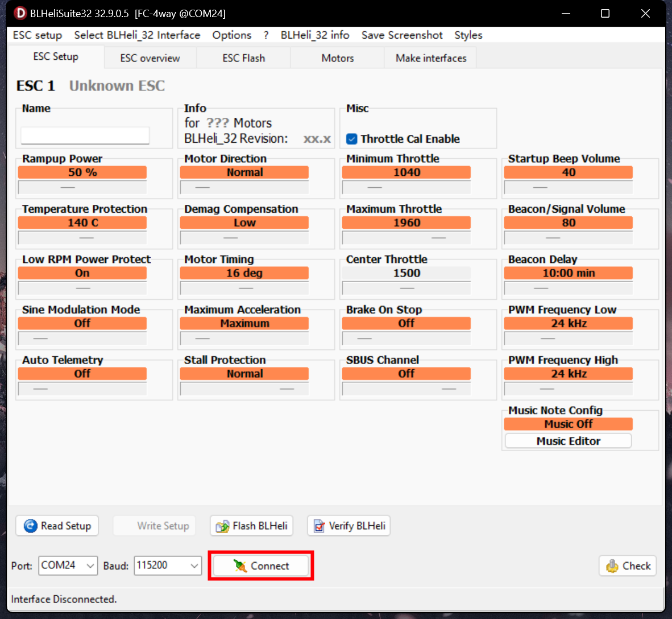Open the Music Editor
This screenshot has width=672, height=619.
pos(569,441)
